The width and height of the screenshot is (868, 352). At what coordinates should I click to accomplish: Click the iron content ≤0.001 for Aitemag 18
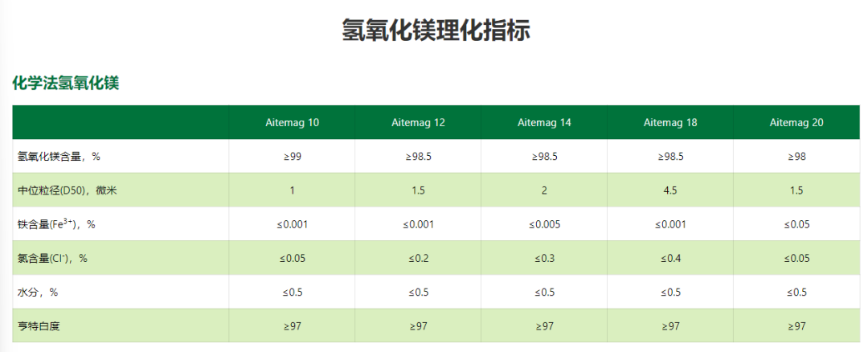(670, 224)
